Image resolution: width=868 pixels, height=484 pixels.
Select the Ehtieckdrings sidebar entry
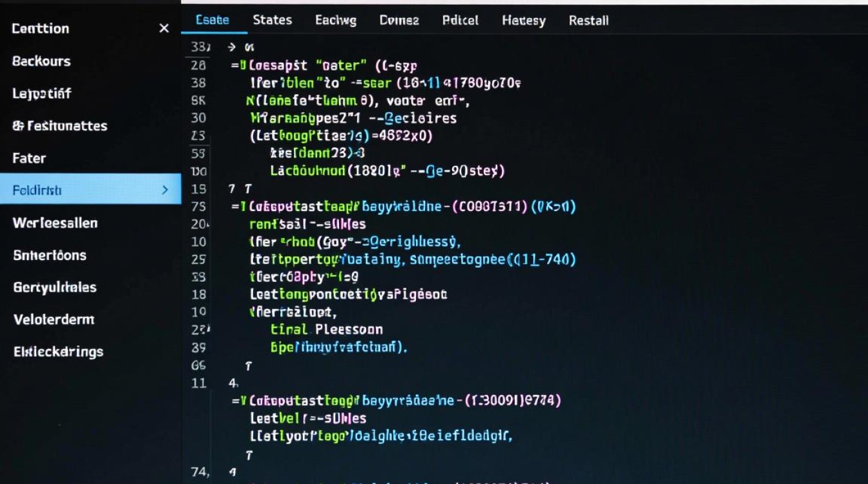58,352
